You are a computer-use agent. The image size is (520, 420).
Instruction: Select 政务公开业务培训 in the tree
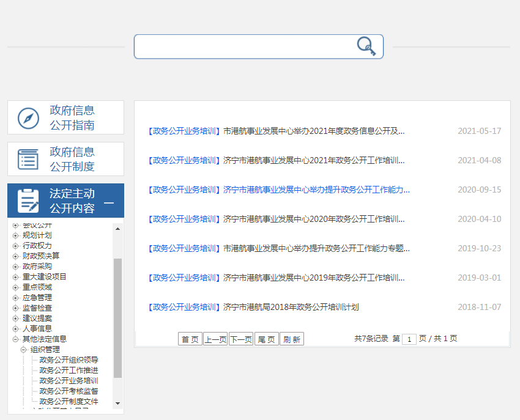69,381
